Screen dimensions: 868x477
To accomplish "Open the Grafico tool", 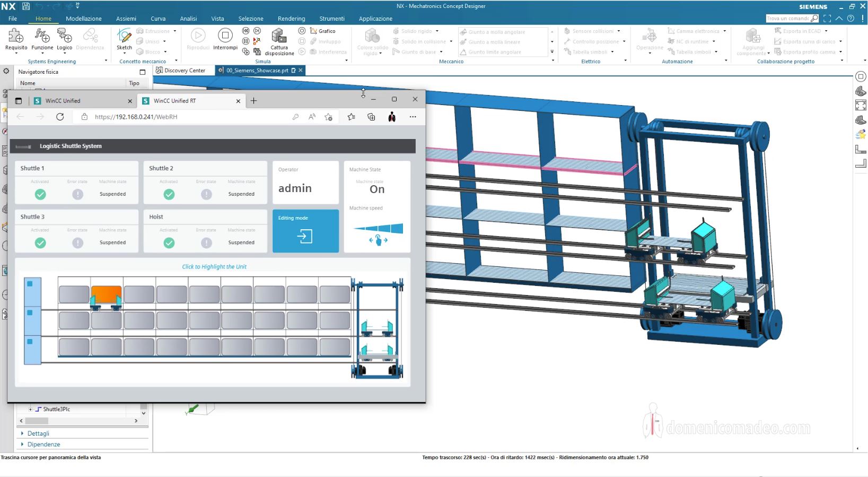I will click(x=323, y=31).
